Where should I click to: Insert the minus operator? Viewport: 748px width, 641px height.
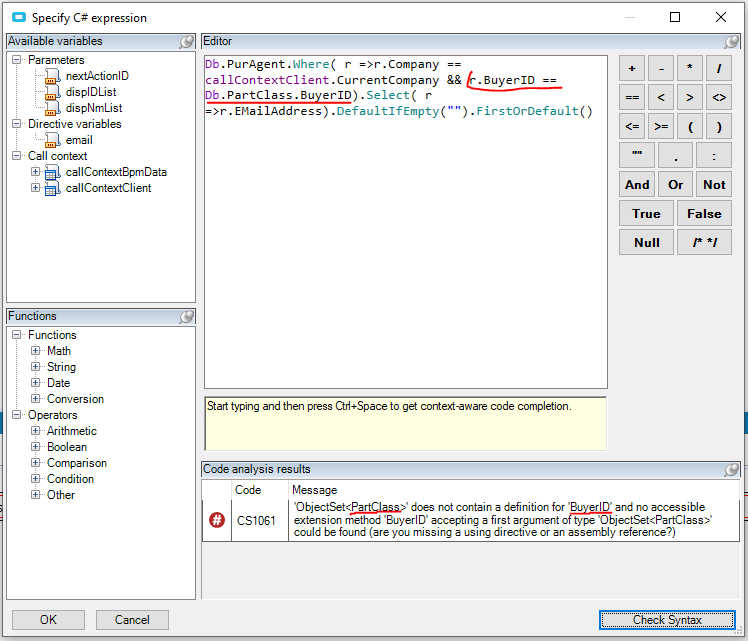(x=661, y=68)
